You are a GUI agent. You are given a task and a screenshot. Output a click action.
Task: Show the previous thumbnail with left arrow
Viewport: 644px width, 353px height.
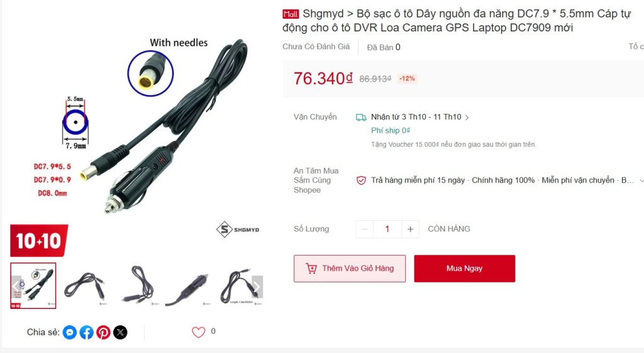point(16,286)
